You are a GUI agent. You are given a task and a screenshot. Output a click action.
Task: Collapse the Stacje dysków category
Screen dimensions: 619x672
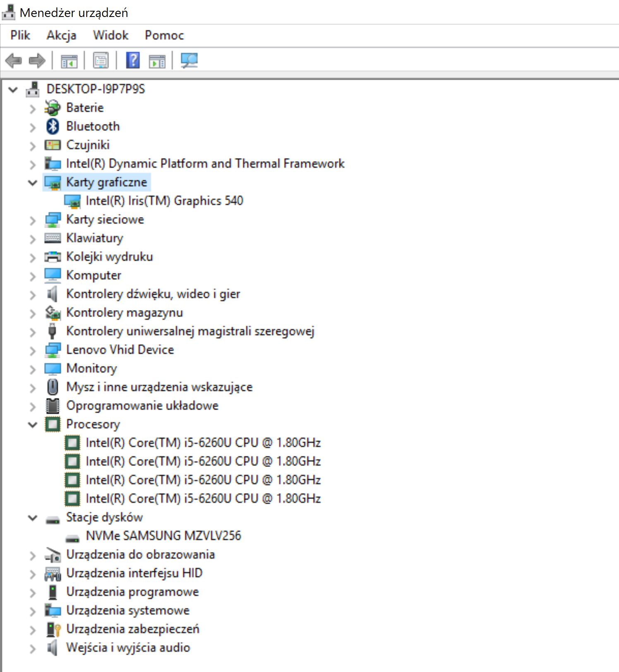[x=33, y=518]
